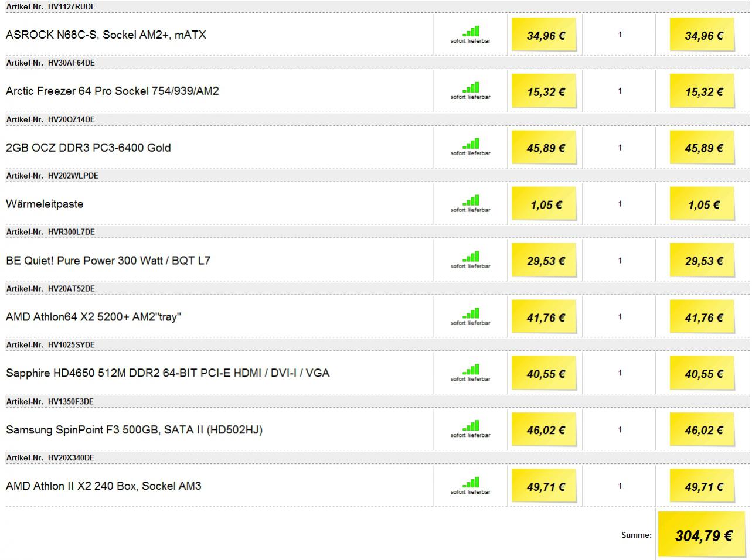The height and width of the screenshot is (560, 752).
Task: Open AMD Athlon64 X2 5200+ AM2 tray product
Action: pos(94,317)
